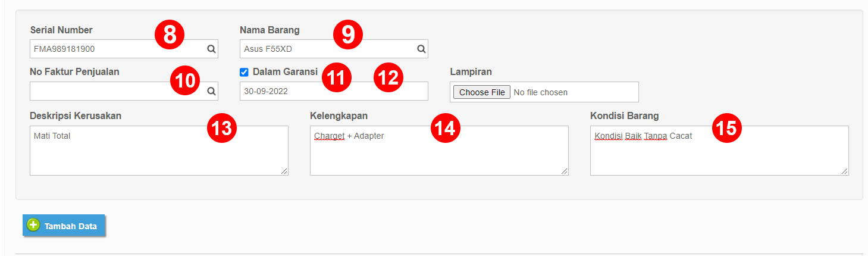Click inside the Kondisi Barang textarea
Image resolution: width=868 pixels, height=256 pixels.
pos(719,151)
